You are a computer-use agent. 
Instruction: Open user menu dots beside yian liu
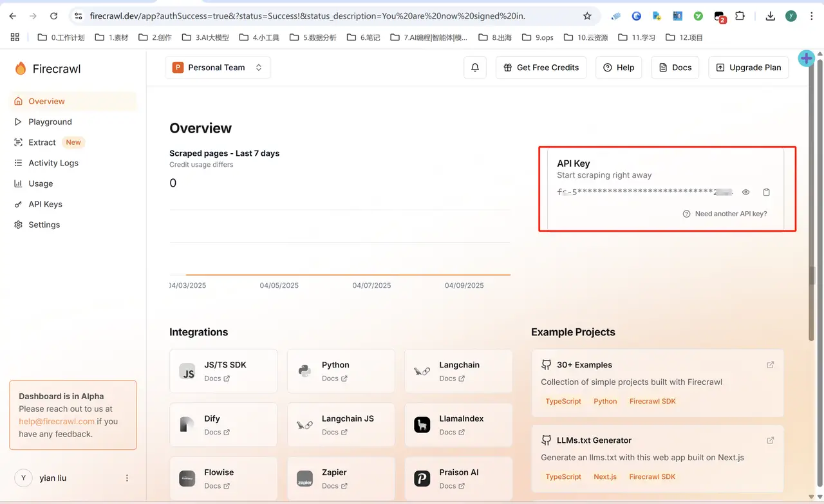point(127,478)
